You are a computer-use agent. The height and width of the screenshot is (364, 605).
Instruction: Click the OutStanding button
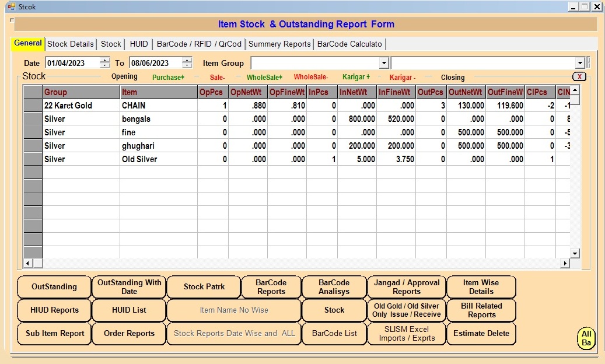pos(54,287)
